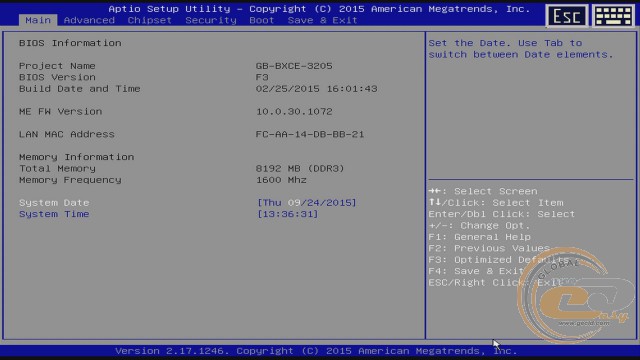Open the on-screen keyboard icon

[613, 16]
